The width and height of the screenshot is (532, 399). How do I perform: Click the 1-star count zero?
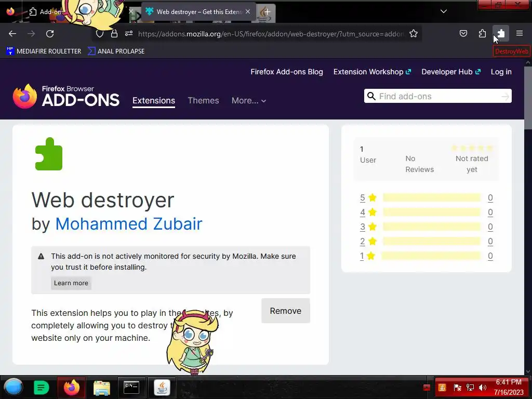pos(490,256)
